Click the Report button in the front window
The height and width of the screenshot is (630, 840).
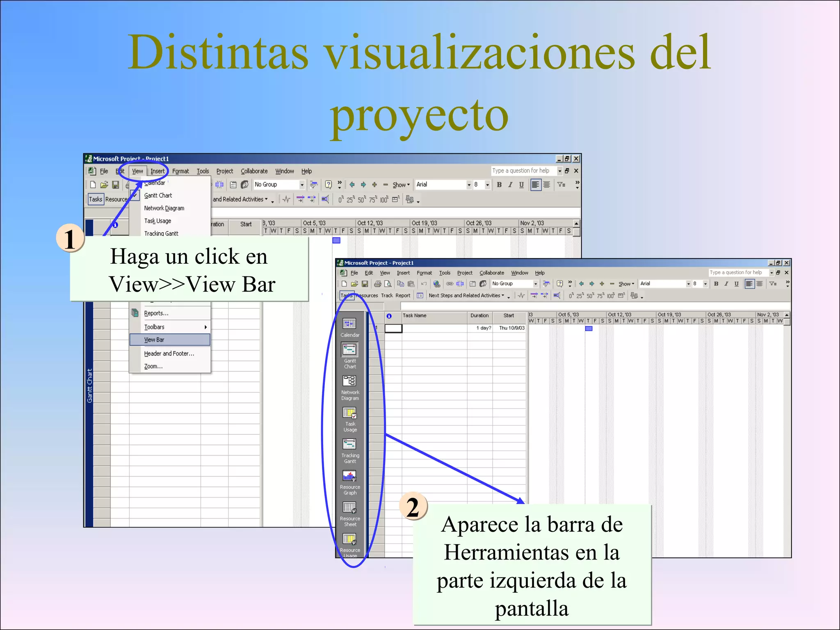point(403,295)
